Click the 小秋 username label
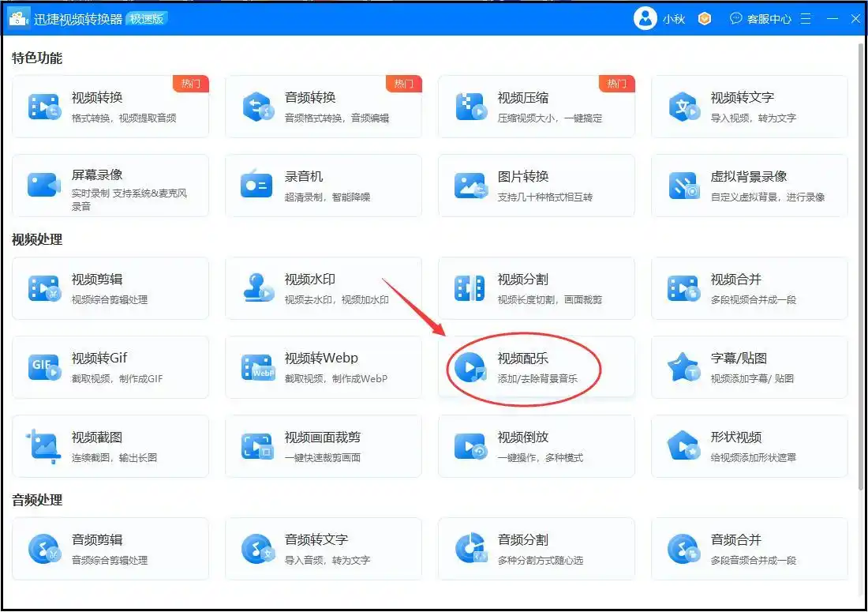Image resolution: width=868 pixels, height=612 pixels. coord(673,19)
